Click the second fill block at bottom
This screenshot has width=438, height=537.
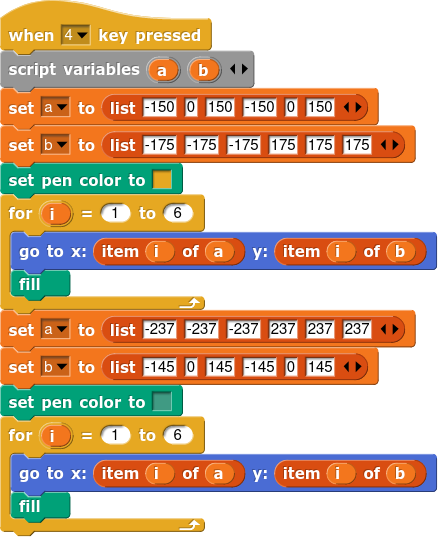40,506
